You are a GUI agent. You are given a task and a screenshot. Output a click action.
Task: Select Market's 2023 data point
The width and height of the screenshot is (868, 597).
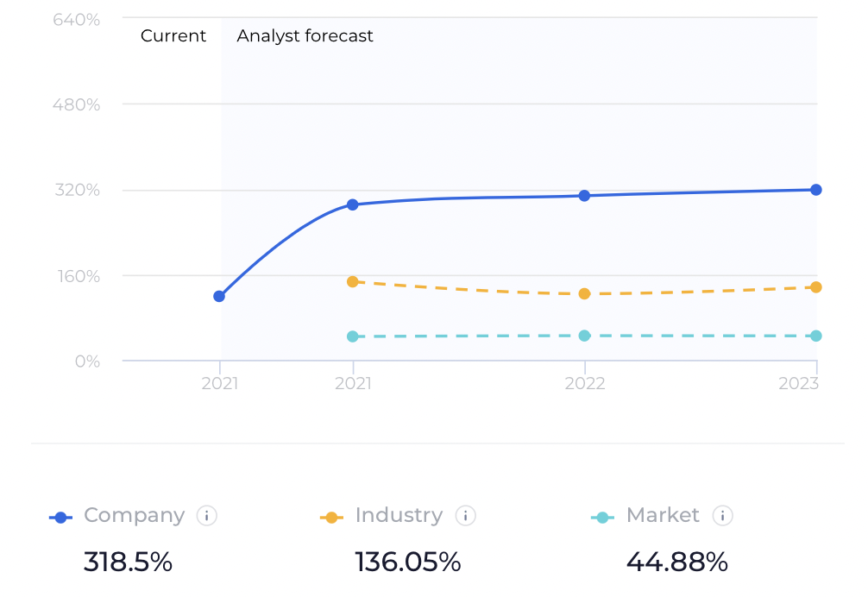[x=815, y=336]
